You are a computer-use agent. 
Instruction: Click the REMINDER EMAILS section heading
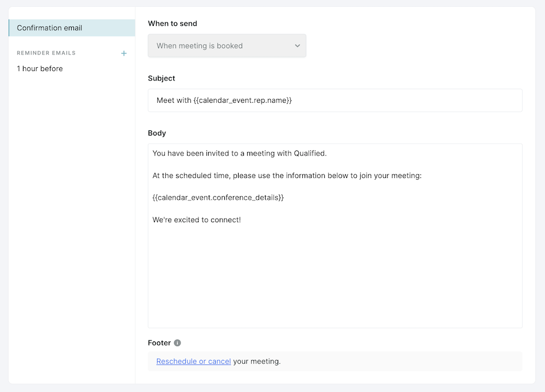pos(46,53)
